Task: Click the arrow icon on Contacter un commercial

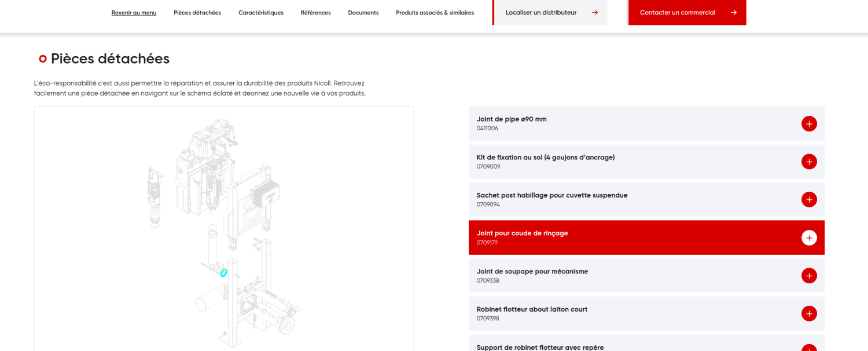Action: tap(734, 12)
